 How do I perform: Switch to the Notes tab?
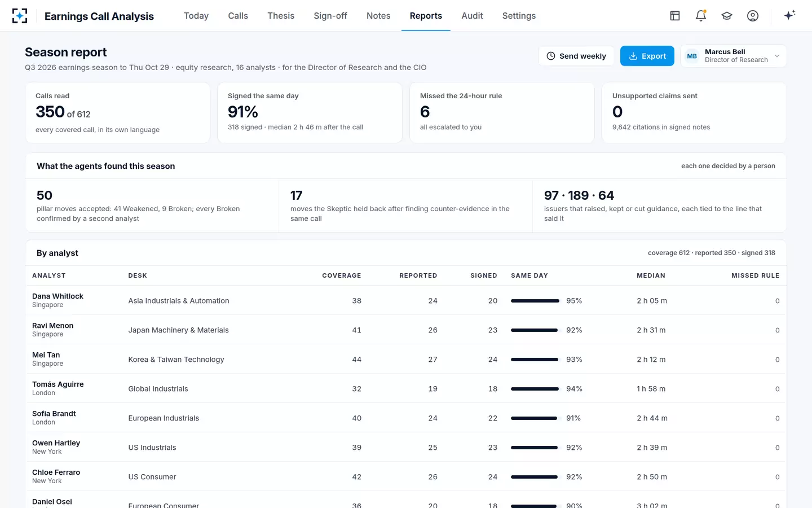tap(378, 16)
